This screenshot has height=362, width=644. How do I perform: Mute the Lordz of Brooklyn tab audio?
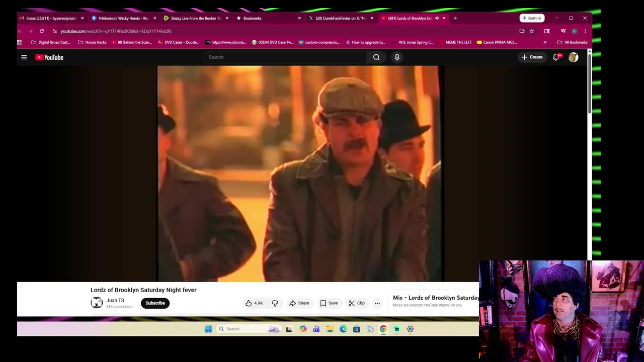point(437,18)
